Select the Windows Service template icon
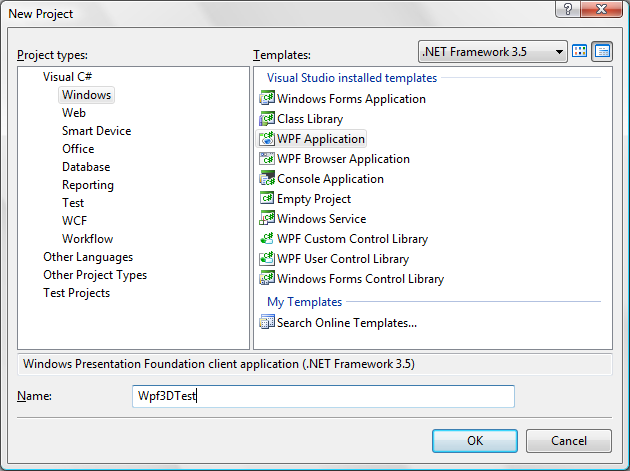The image size is (630, 471). [x=267, y=219]
